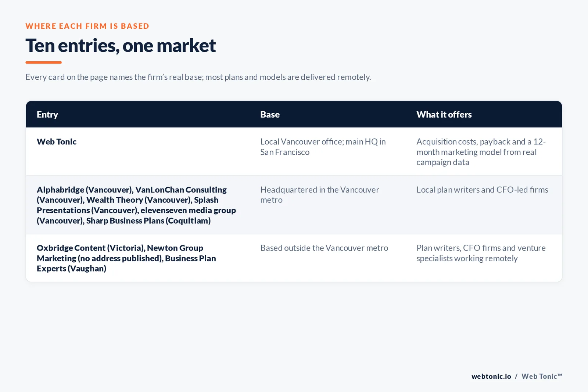This screenshot has height=392, width=588.
Task: Click 'Based outside the Vancouver metro' cell
Action: [x=324, y=248]
